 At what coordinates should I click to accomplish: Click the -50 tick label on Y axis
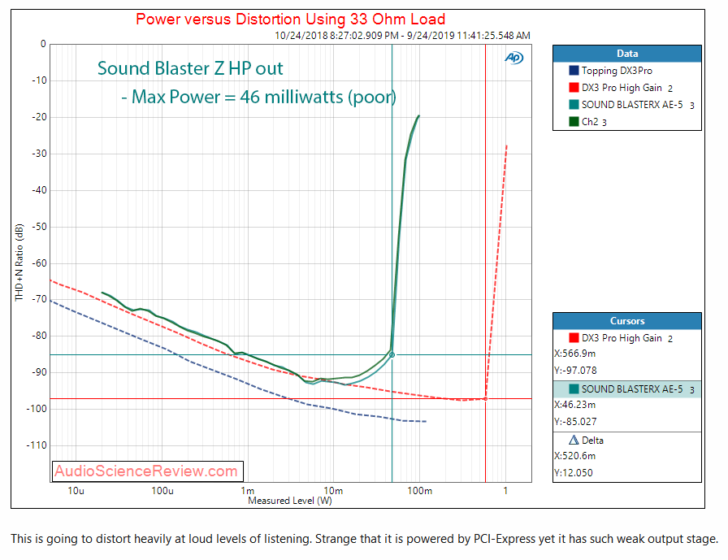(39, 227)
